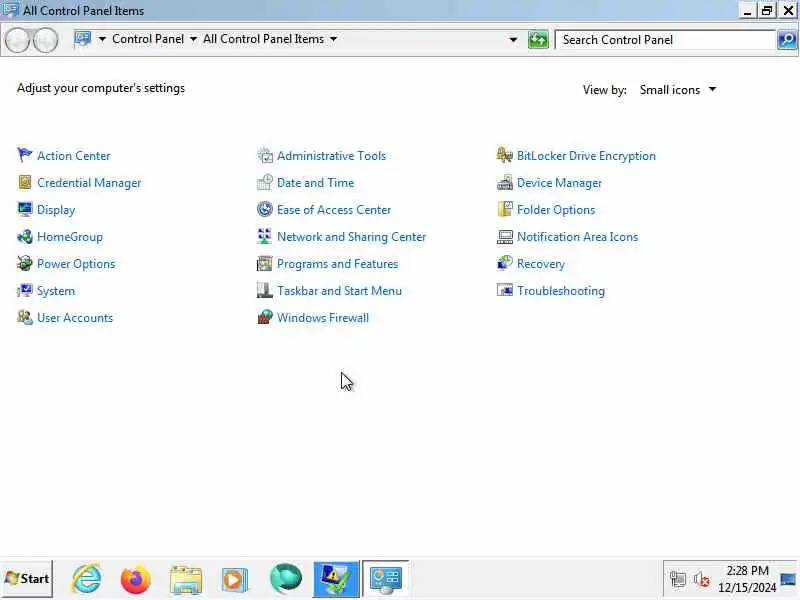Click the Credential Manager icon
This screenshot has width=800, height=600.
pyautogui.click(x=24, y=182)
